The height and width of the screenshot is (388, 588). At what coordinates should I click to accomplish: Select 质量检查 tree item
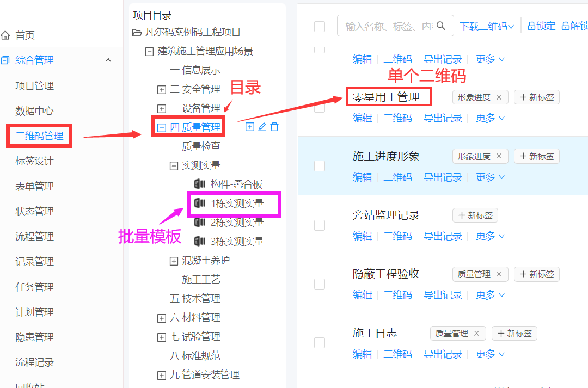(x=201, y=146)
